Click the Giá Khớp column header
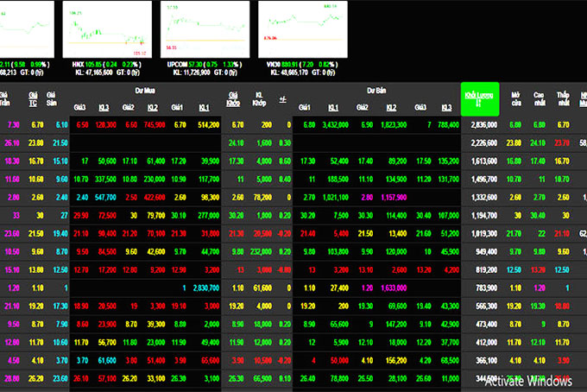The image size is (587, 392). point(234,98)
